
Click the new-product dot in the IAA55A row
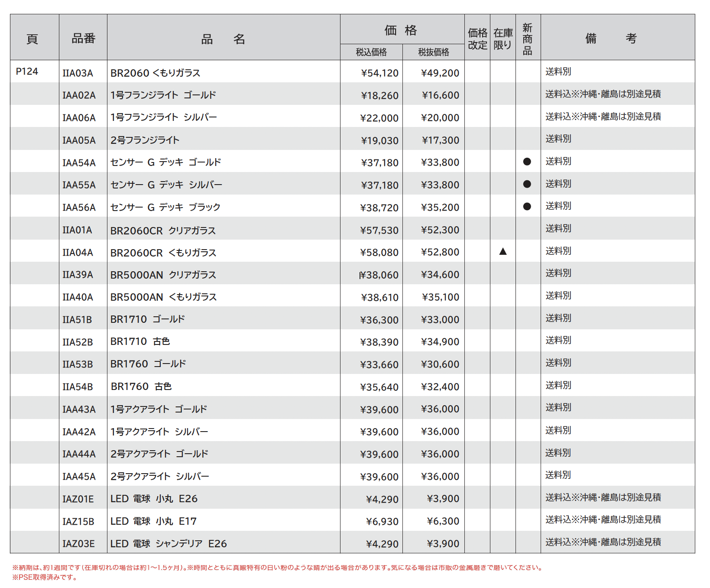coord(527,184)
